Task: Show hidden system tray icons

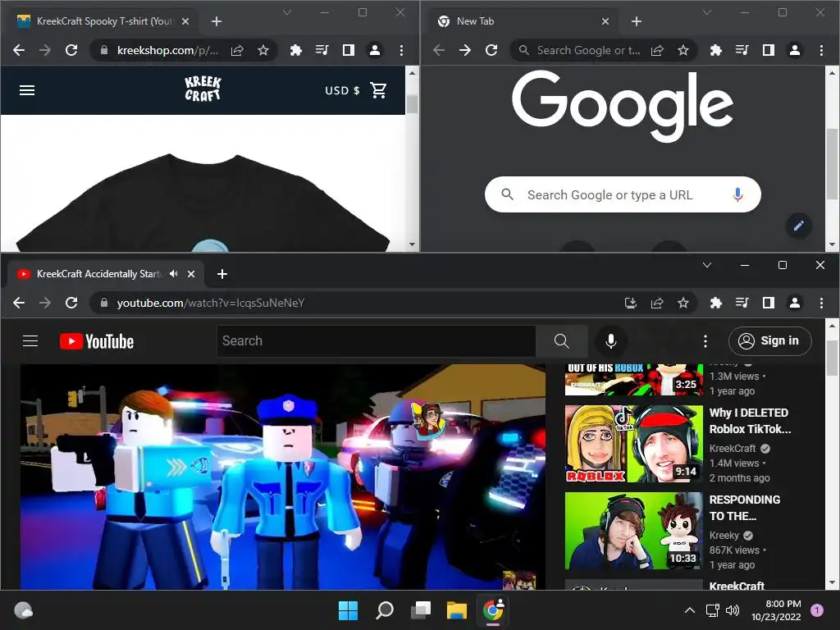Action: tap(690, 610)
